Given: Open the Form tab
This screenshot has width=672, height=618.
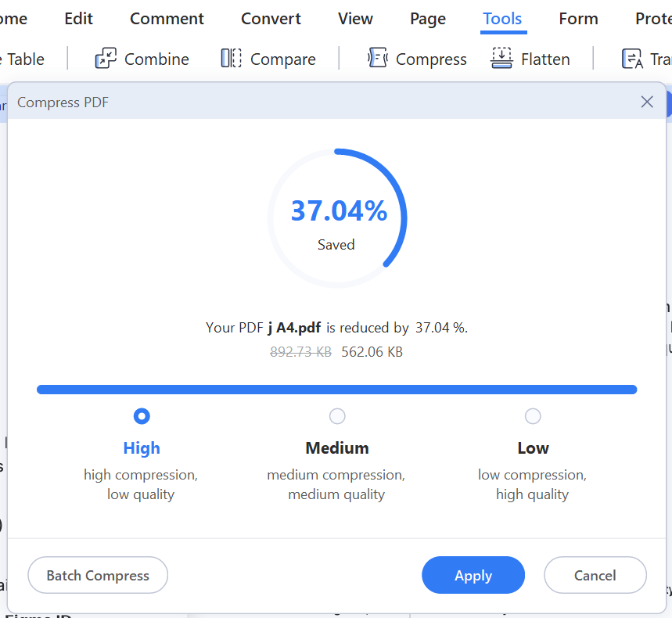Looking at the screenshot, I should coord(578,19).
